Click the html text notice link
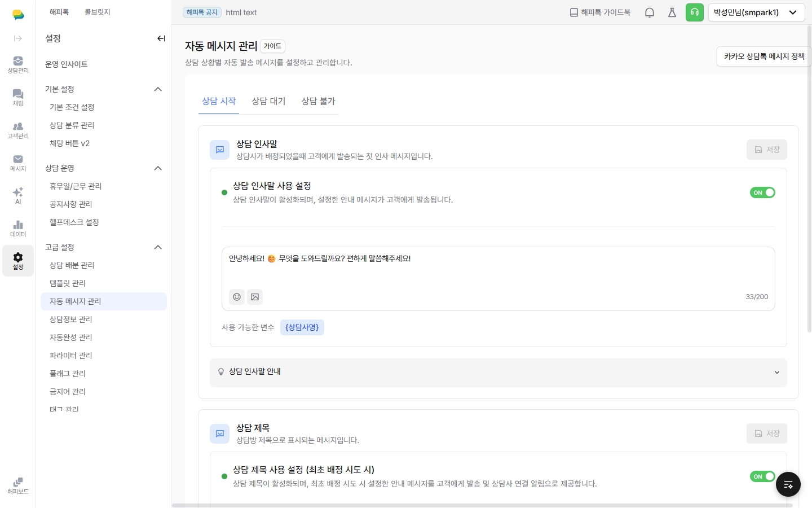The image size is (812, 508). coord(241,12)
